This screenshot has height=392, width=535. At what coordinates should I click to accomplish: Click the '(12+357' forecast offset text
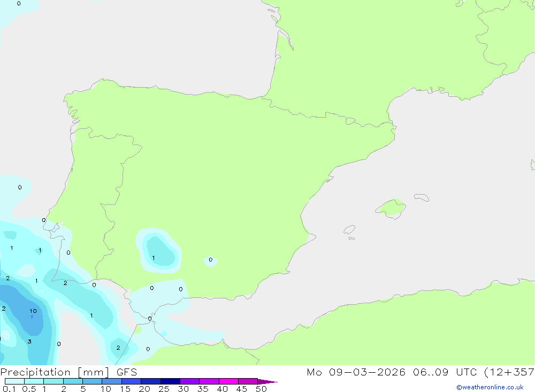509,372
